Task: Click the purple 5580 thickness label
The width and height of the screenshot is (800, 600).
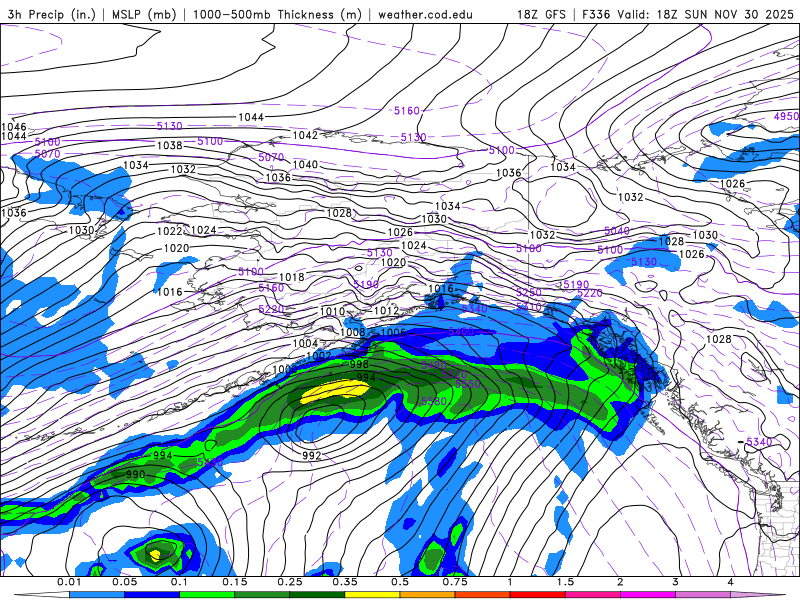Action: click(x=434, y=402)
